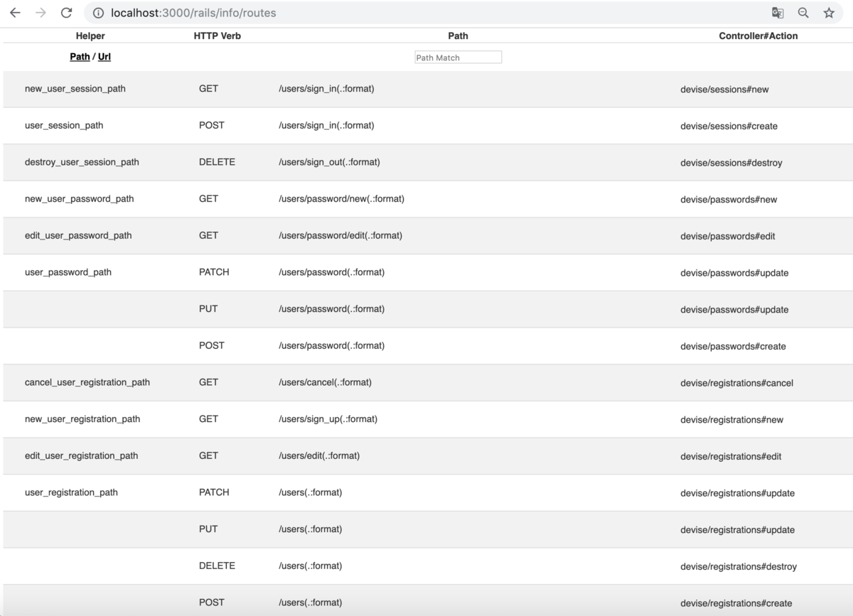Click the Helper column header

[x=90, y=36]
